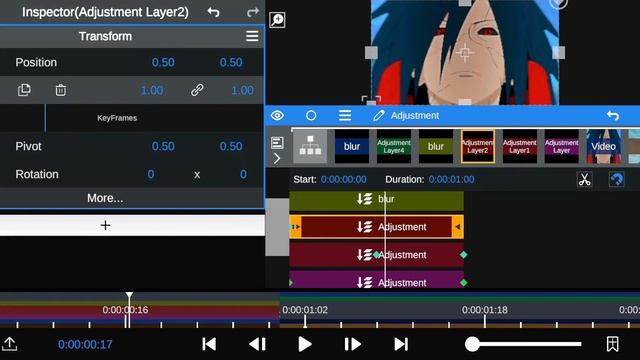This screenshot has height=360, width=640.
Task: Click the current time 0:00:00:17
Action: coord(85,344)
